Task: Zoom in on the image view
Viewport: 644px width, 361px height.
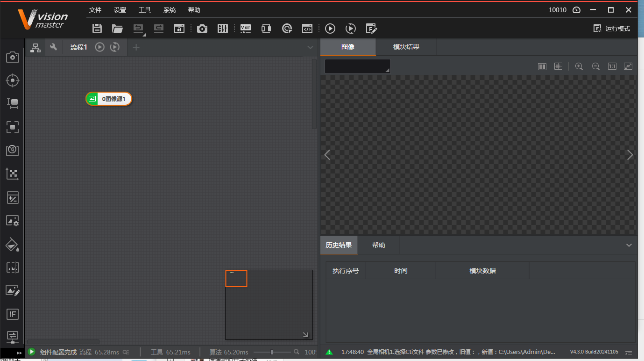Action: 579,66
